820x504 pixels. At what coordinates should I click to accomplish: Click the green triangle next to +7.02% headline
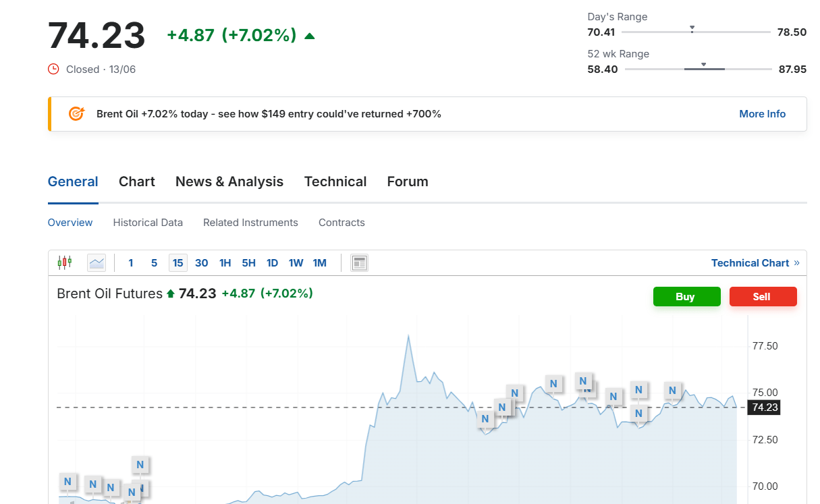click(x=310, y=36)
